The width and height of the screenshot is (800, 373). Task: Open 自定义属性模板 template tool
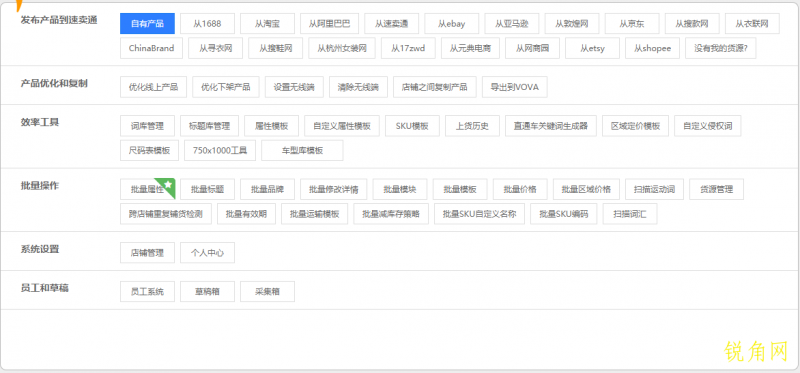[x=342, y=126]
